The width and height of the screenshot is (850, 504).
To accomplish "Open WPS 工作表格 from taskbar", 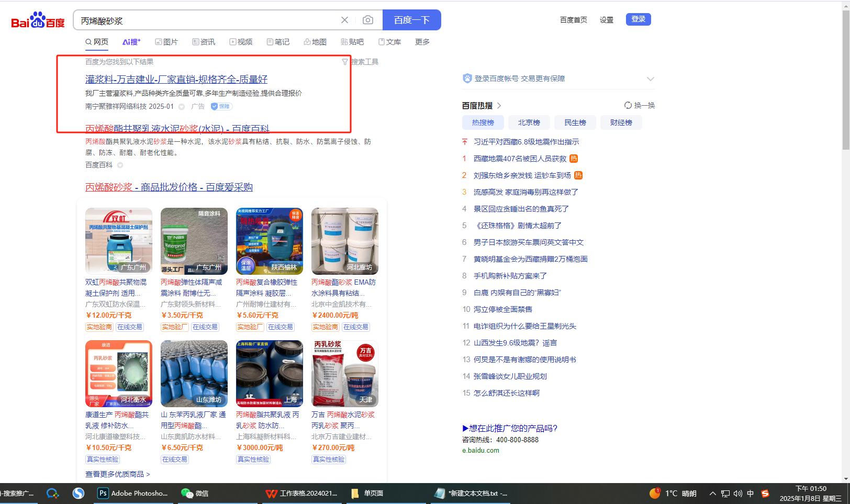I will (301, 494).
